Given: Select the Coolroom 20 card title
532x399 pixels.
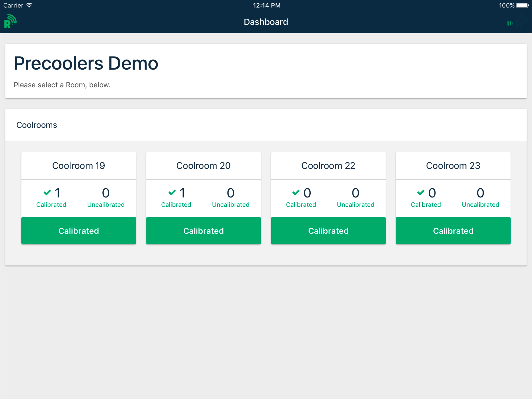Looking at the screenshot, I should click(203, 166).
